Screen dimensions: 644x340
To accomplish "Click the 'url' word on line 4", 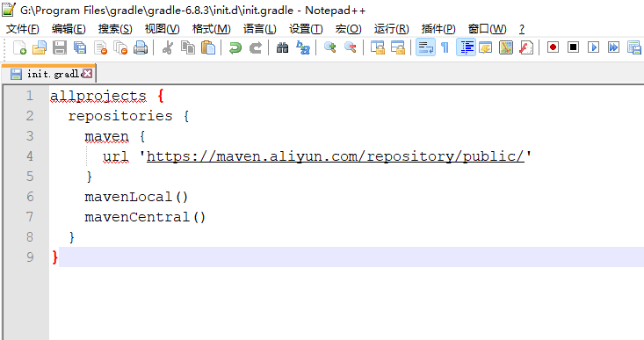I will (116, 156).
